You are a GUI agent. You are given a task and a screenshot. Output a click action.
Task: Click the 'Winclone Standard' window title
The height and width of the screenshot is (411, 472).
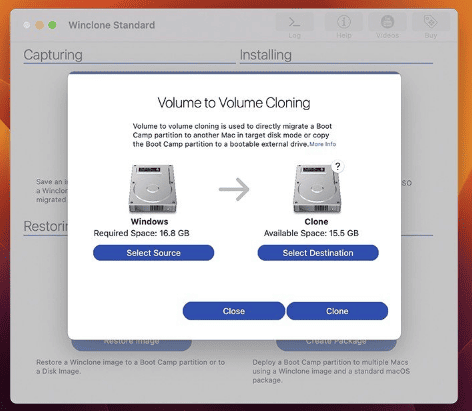[112, 25]
